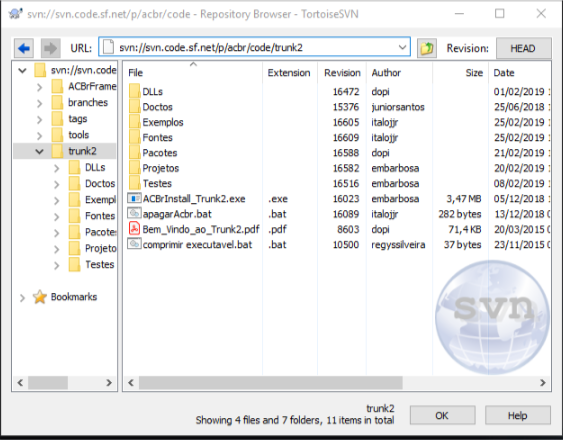
Task: Sort by the Author column header
Action: point(399,73)
